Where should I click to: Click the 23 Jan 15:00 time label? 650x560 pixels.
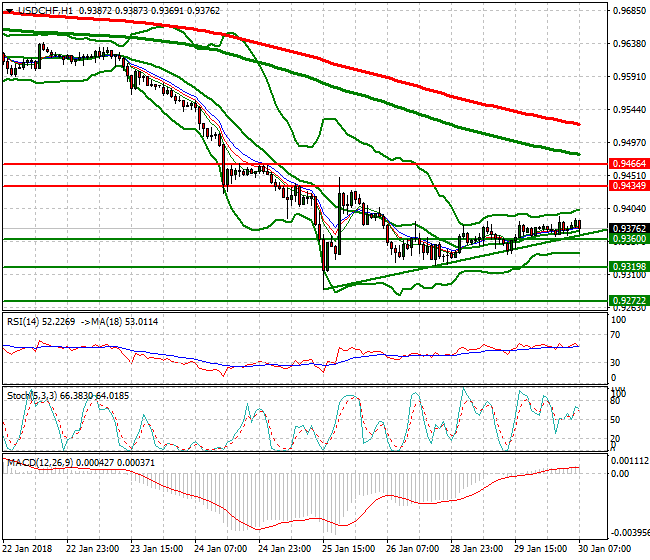tap(156, 549)
